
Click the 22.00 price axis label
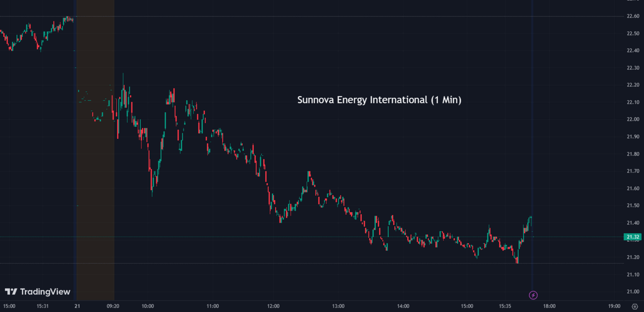tap(633, 119)
